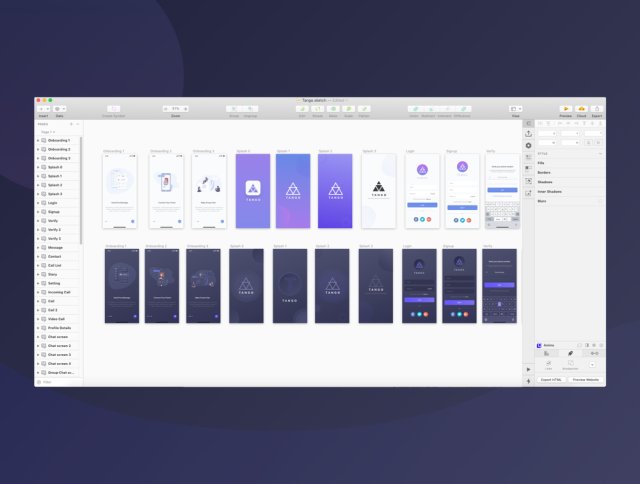Click the lightning bolt icon in plugin strip
This screenshot has width=640, height=484.
point(529,381)
